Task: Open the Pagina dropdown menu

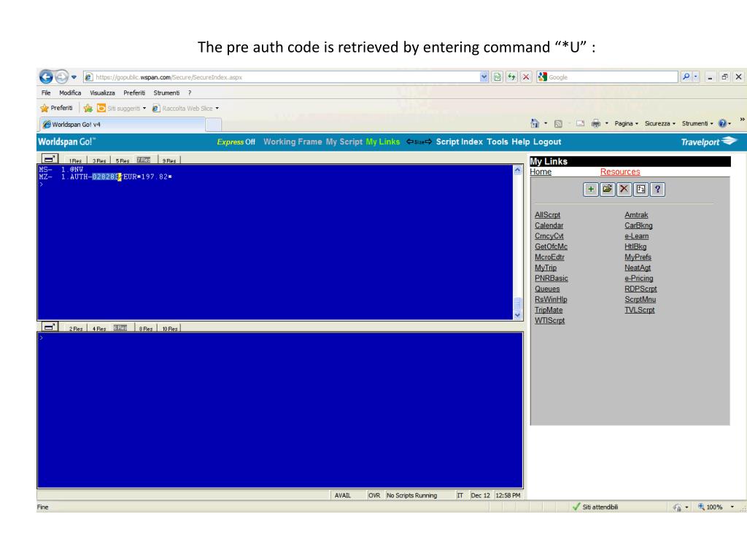Action: pyautogui.click(x=626, y=123)
